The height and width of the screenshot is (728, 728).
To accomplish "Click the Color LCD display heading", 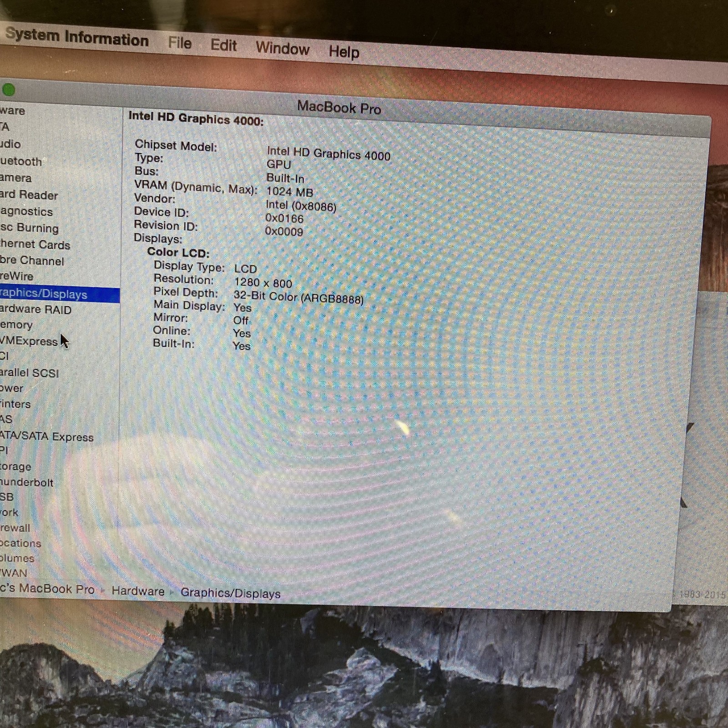I will 178,253.
